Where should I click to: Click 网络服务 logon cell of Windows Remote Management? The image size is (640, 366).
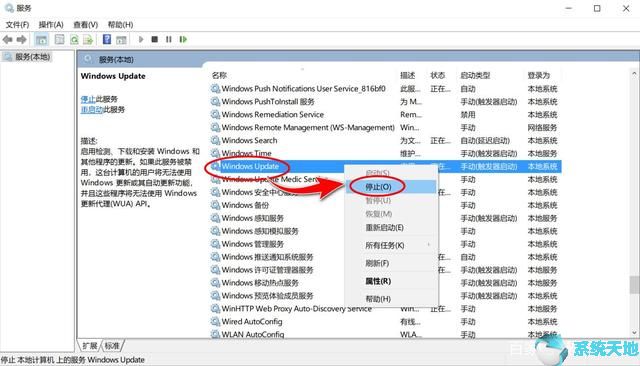[542, 128]
